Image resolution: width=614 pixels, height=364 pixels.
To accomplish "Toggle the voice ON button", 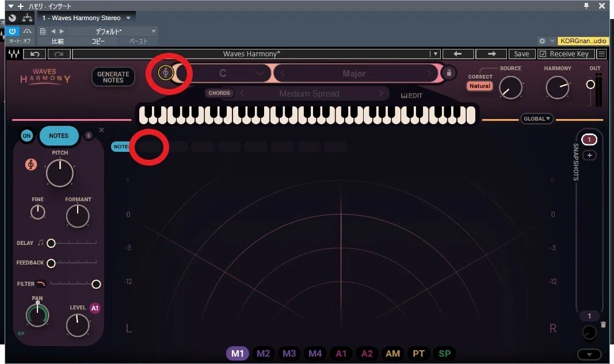I will pos(26,136).
